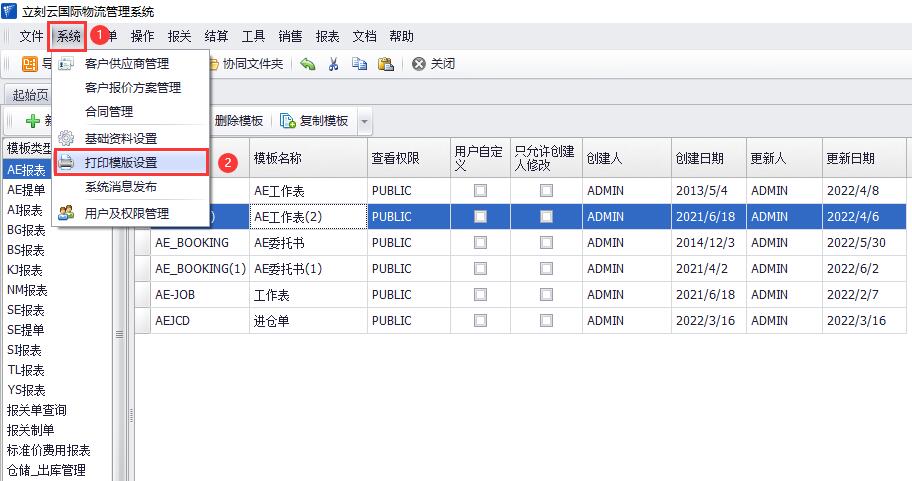This screenshot has width=912, height=481.
Task: Click the paste clipboard icon
Action: [386, 64]
